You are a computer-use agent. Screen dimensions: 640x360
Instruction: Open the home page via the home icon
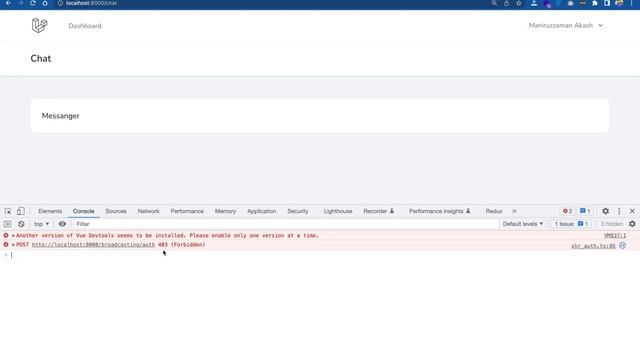point(45,3)
